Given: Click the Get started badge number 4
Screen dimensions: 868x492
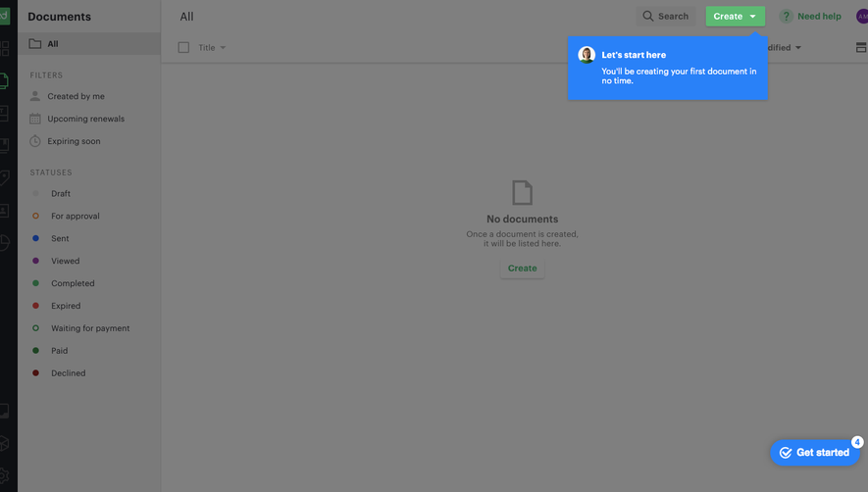Looking at the screenshot, I should tap(857, 442).
